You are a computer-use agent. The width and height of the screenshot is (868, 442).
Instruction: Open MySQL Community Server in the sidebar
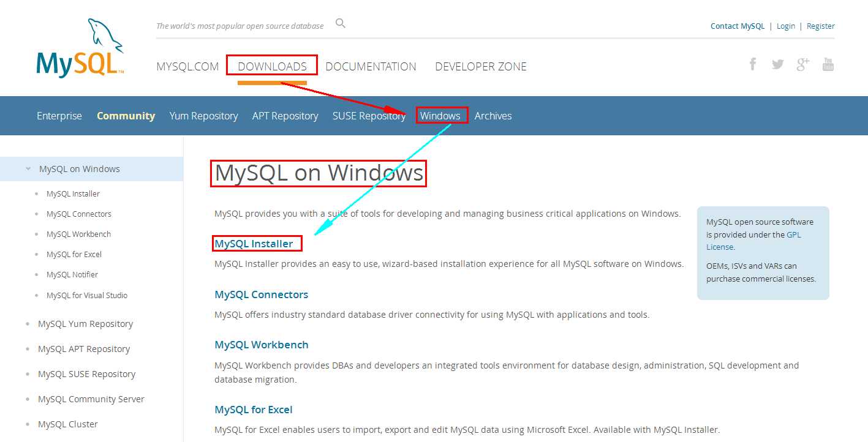(x=91, y=399)
